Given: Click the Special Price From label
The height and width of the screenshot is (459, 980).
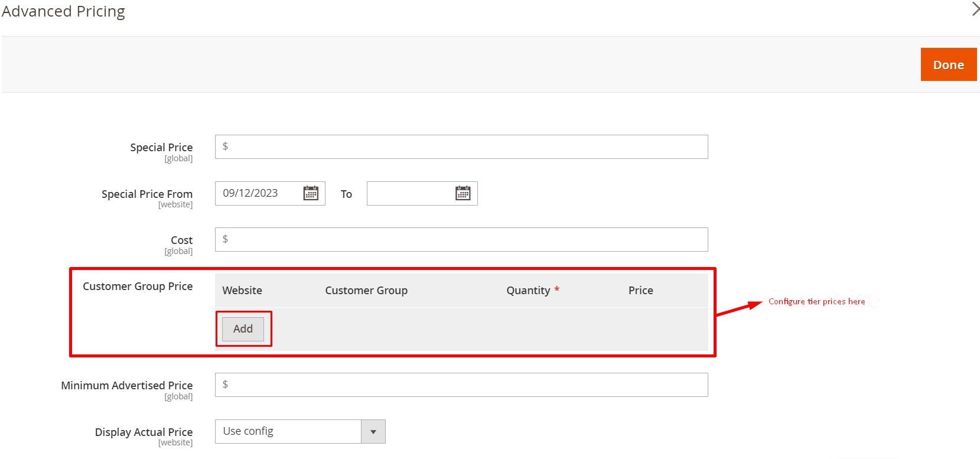Looking at the screenshot, I should click(147, 194).
